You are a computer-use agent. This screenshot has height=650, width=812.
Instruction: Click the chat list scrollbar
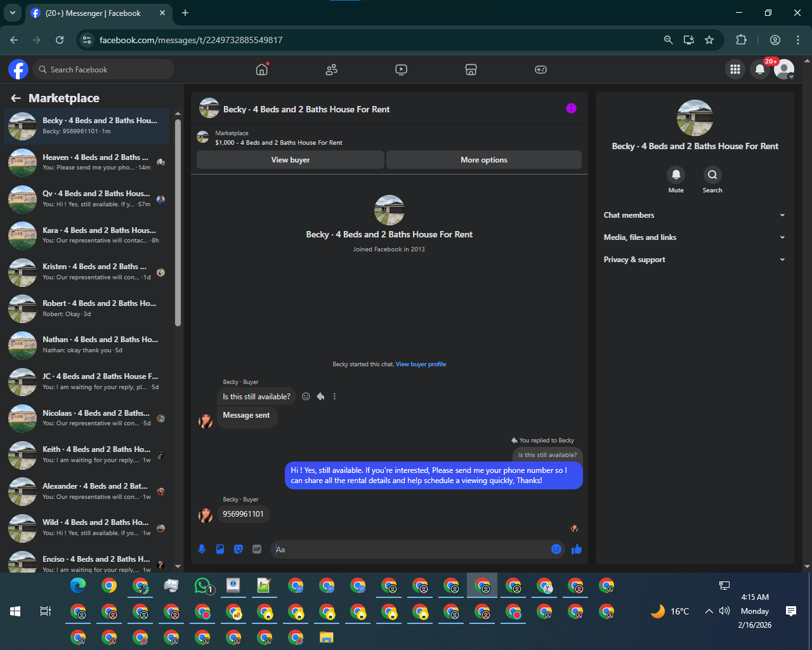pos(178,223)
